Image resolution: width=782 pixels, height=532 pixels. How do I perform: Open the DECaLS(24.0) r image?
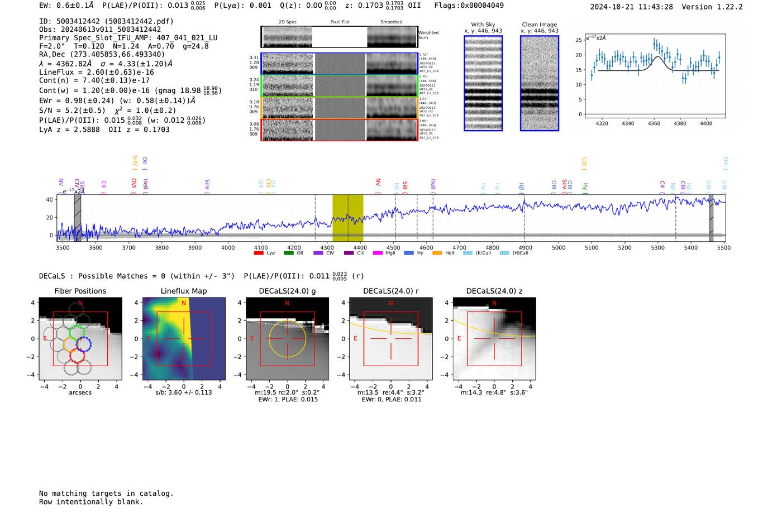pos(391,339)
